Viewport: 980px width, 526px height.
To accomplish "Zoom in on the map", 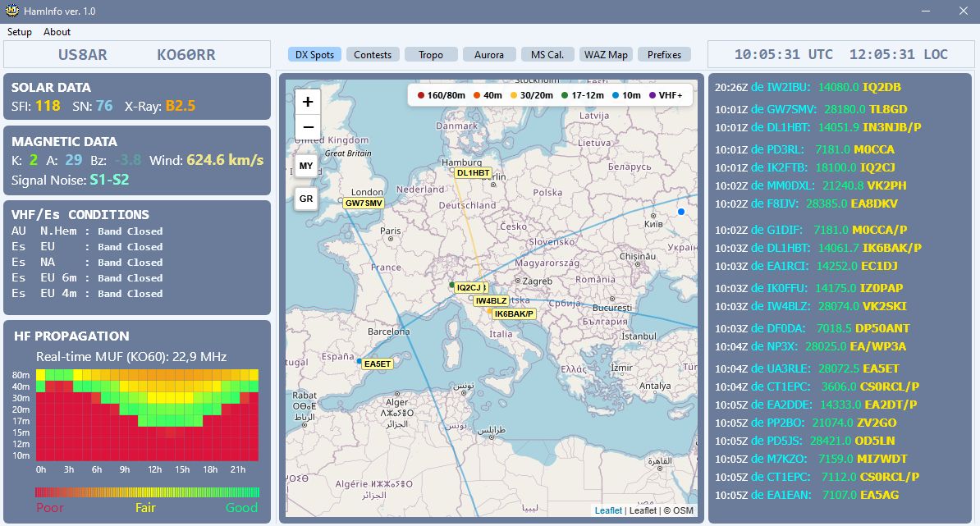I will click(x=307, y=102).
